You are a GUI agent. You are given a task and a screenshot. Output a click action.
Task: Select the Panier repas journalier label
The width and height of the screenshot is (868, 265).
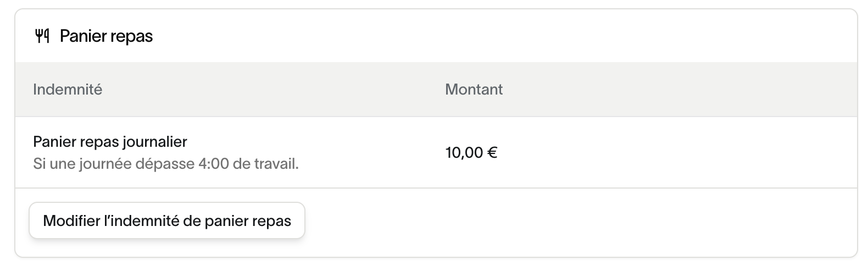pyautogui.click(x=110, y=142)
